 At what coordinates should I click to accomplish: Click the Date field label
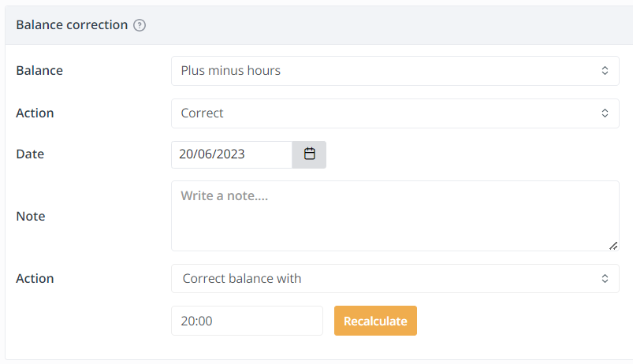point(30,154)
